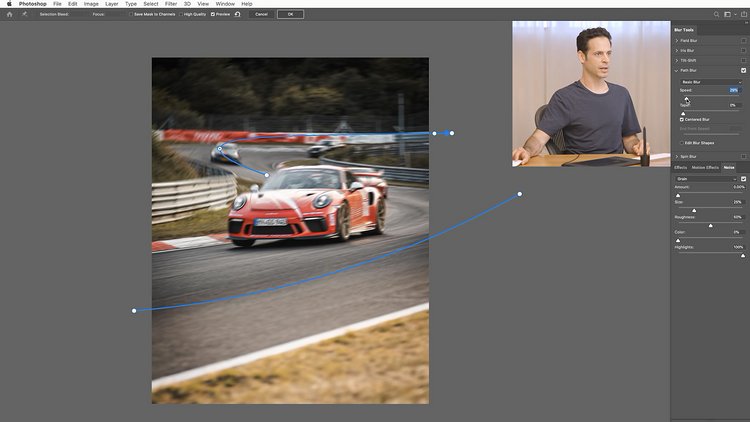Click the noise Color slider handle
This screenshot has height=422, width=750.
point(678,240)
